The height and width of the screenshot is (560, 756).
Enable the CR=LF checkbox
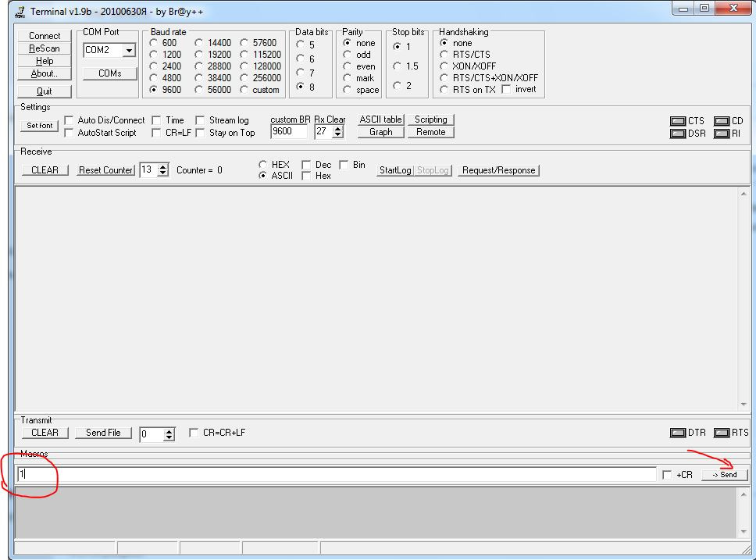click(156, 133)
